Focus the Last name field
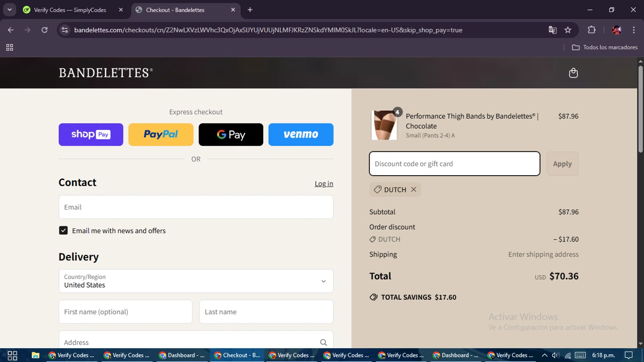 [266, 312]
